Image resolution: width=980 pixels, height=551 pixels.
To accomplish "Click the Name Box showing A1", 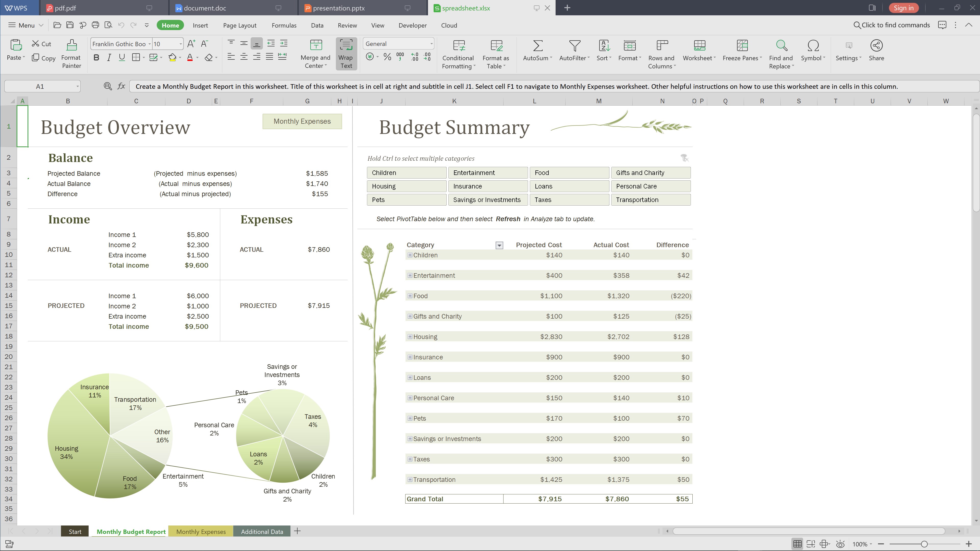I will [40, 87].
